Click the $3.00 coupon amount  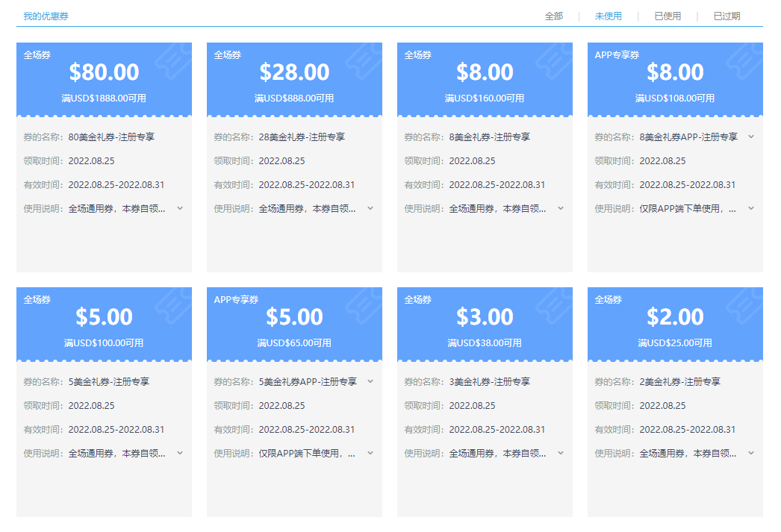click(485, 317)
